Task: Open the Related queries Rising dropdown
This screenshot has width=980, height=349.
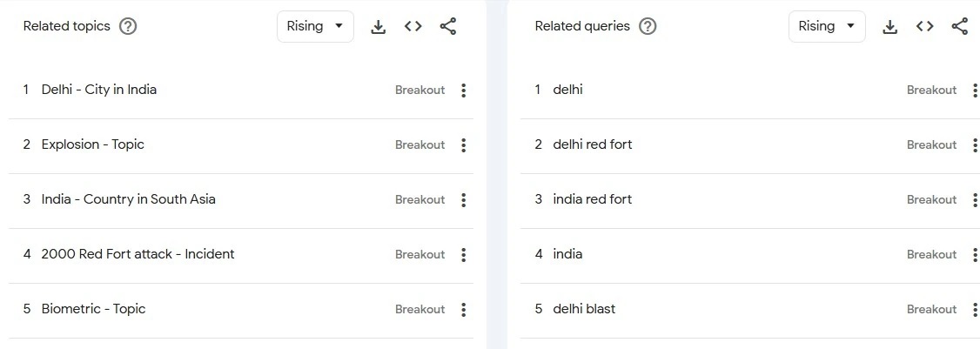Action: click(827, 26)
